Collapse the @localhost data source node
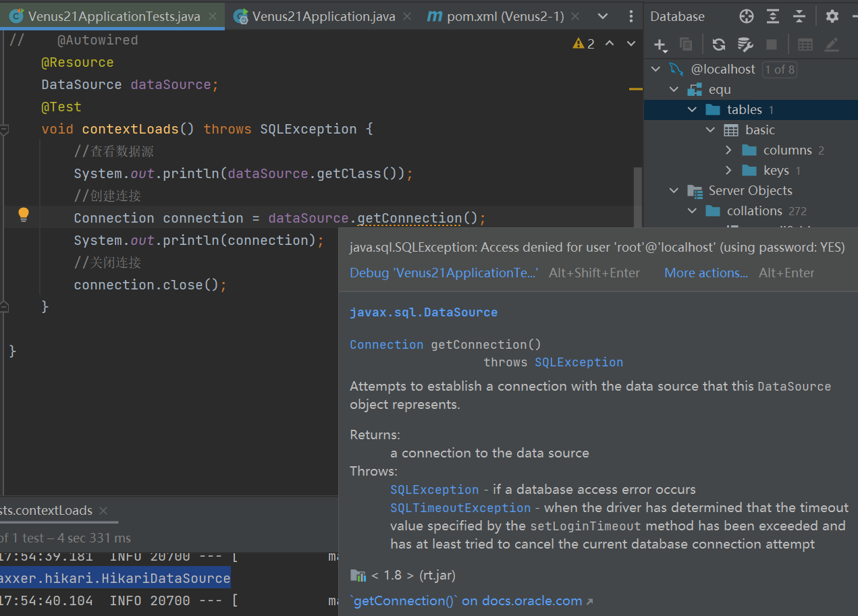 click(655, 69)
